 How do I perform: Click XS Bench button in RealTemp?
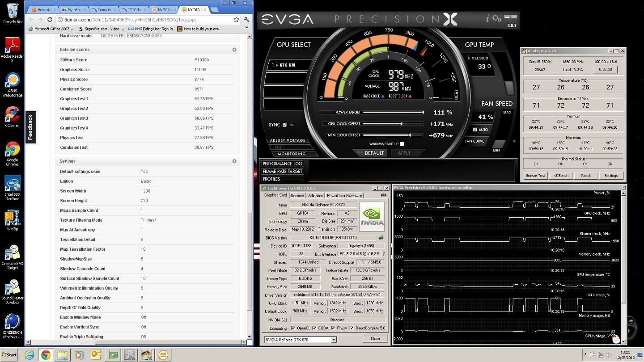pos(560,176)
